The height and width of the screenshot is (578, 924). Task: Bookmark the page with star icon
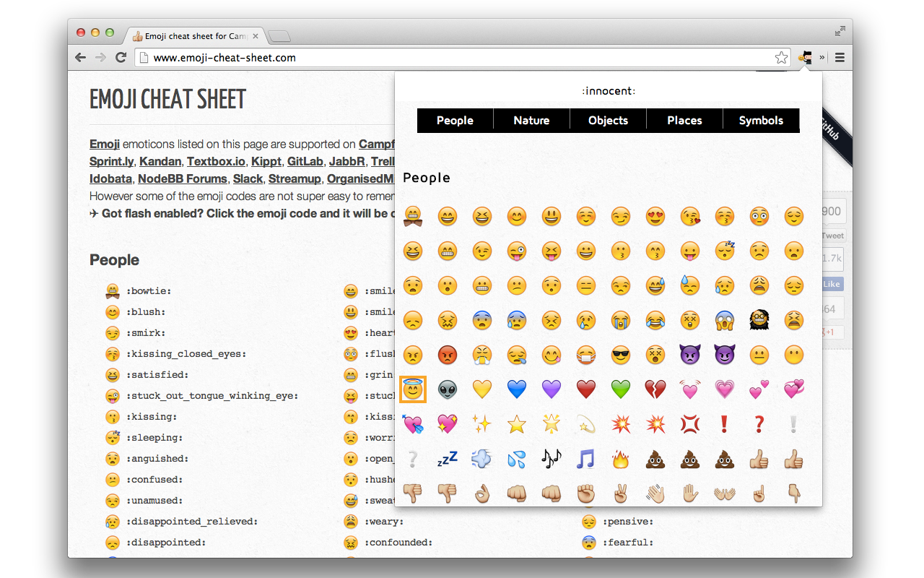click(x=781, y=58)
